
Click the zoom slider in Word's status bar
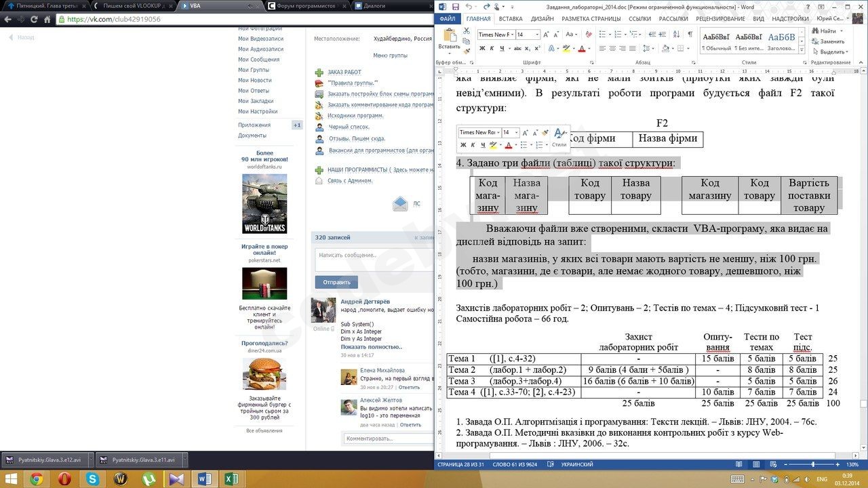[x=813, y=464]
